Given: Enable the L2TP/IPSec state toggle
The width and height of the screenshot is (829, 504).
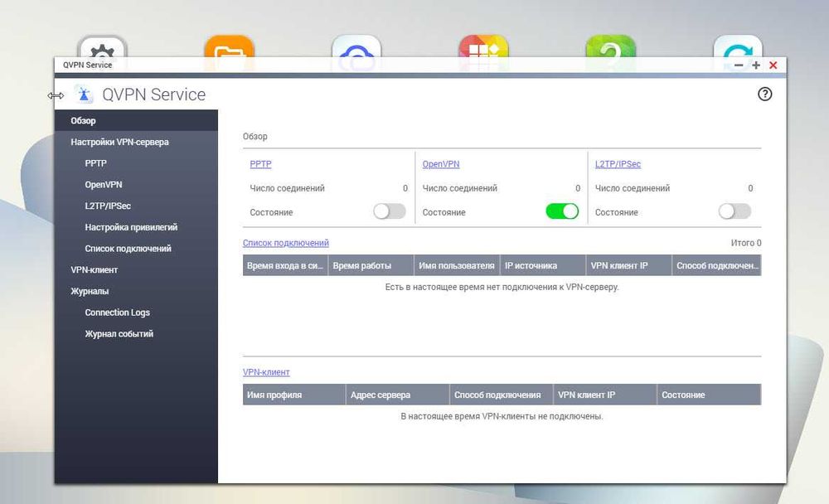Looking at the screenshot, I should (734, 211).
